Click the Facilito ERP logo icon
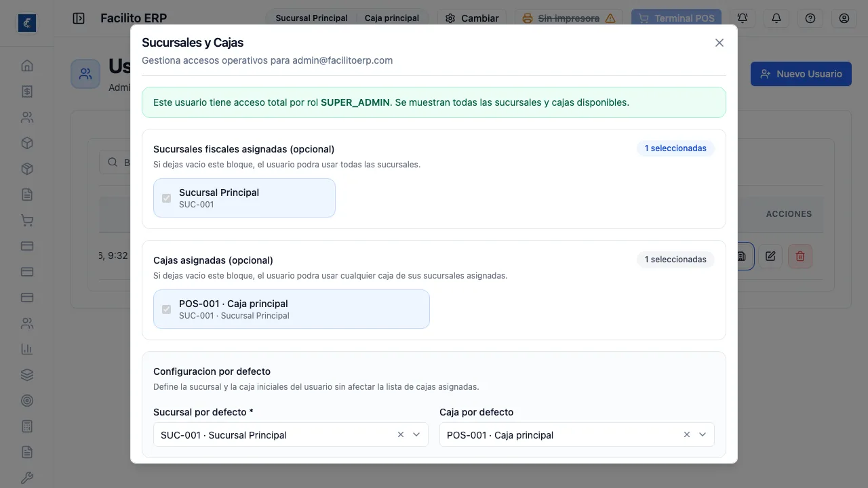The height and width of the screenshot is (488, 868). (x=27, y=23)
